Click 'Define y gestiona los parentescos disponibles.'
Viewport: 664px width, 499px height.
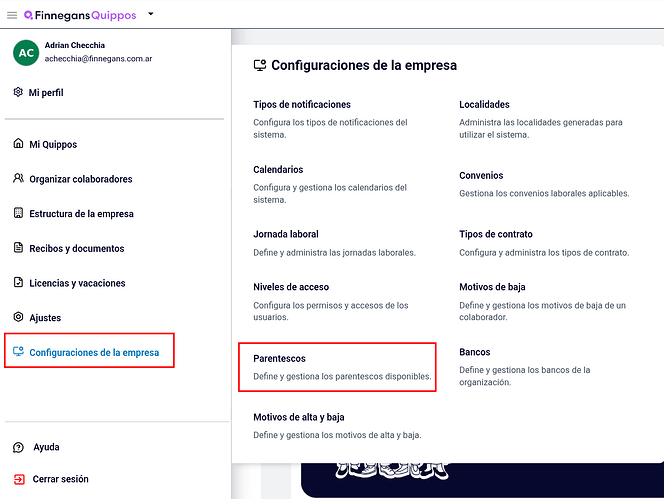pyautogui.click(x=342, y=377)
